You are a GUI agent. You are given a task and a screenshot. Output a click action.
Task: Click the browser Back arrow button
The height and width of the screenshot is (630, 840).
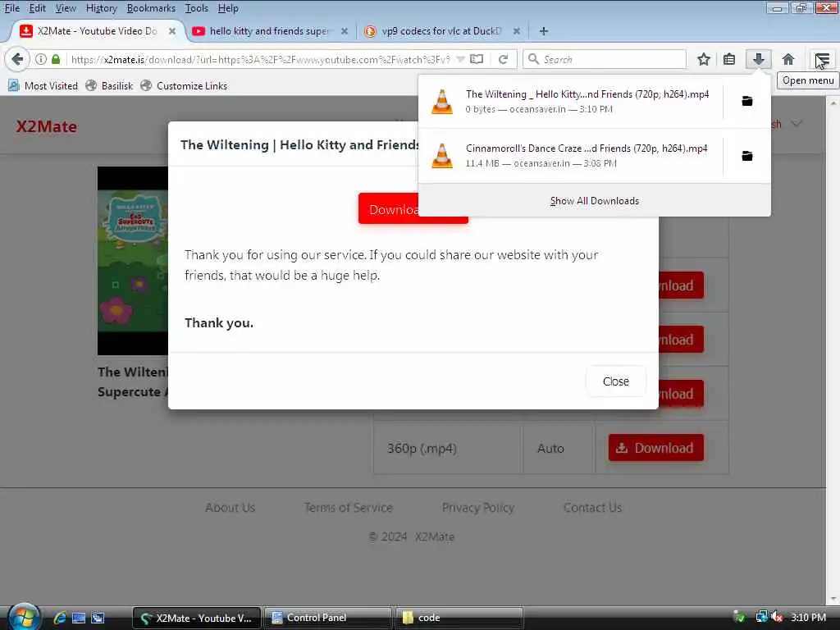click(x=17, y=59)
